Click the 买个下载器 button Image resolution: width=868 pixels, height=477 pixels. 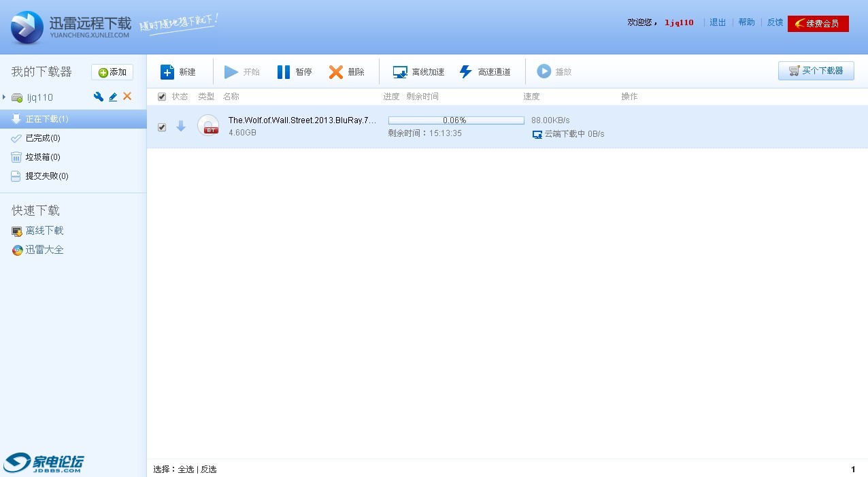pyautogui.click(x=816, y=71)
